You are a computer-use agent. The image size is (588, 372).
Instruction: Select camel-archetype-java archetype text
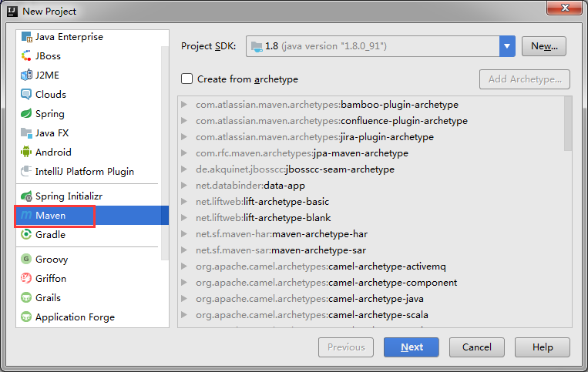(376, 299)
